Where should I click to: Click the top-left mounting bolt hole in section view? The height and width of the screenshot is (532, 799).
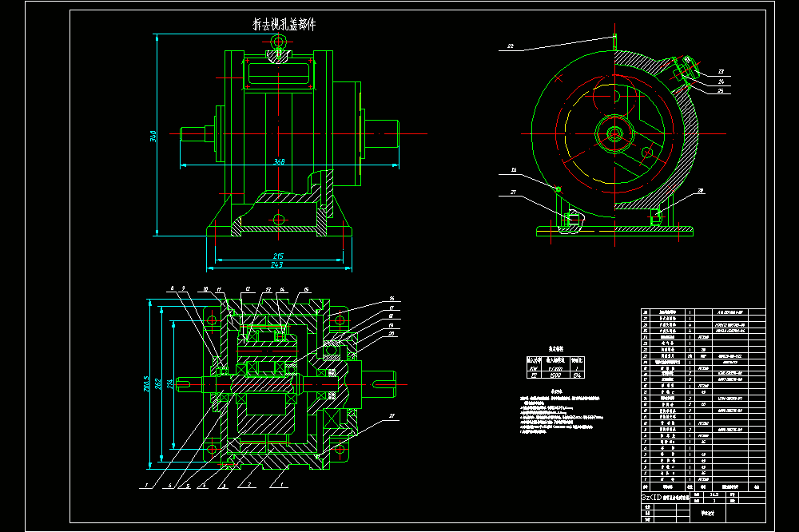click(212, 320)
